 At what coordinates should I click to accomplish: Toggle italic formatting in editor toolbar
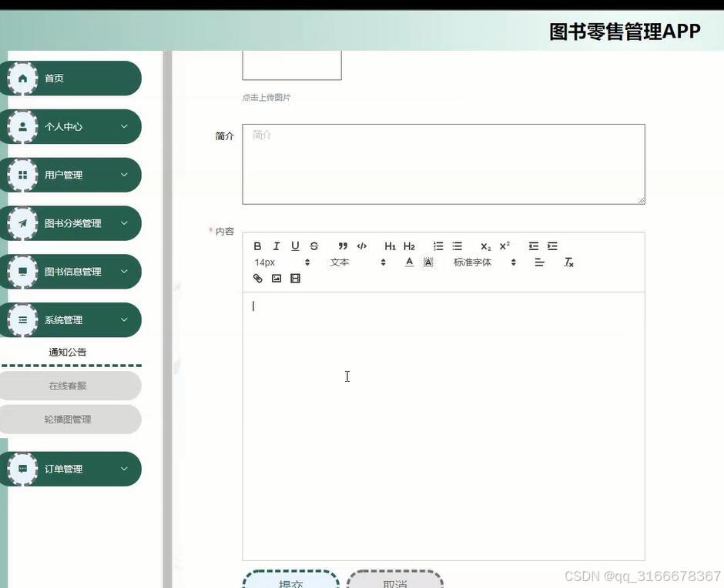[276, 246]
